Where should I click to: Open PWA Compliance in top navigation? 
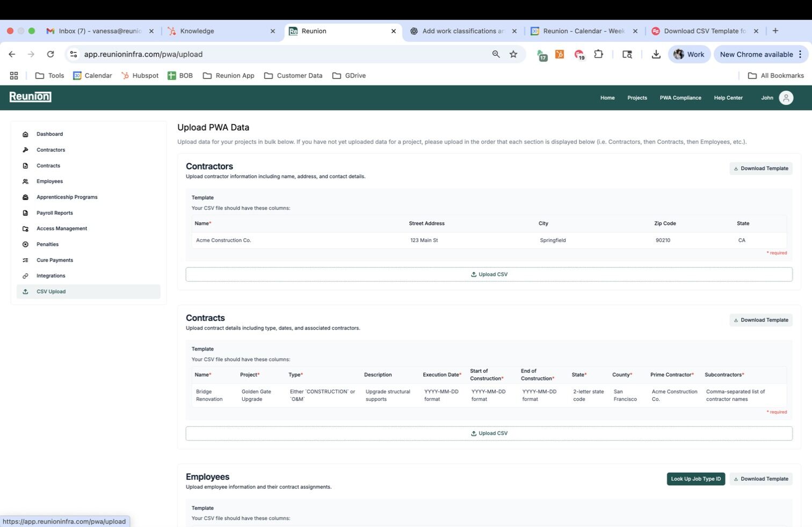680,98
